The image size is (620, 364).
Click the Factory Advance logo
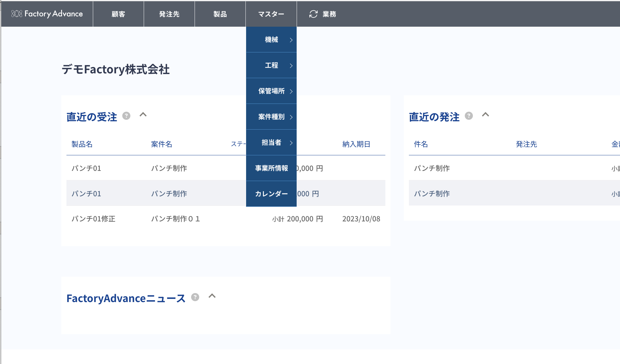coord(47,14)
